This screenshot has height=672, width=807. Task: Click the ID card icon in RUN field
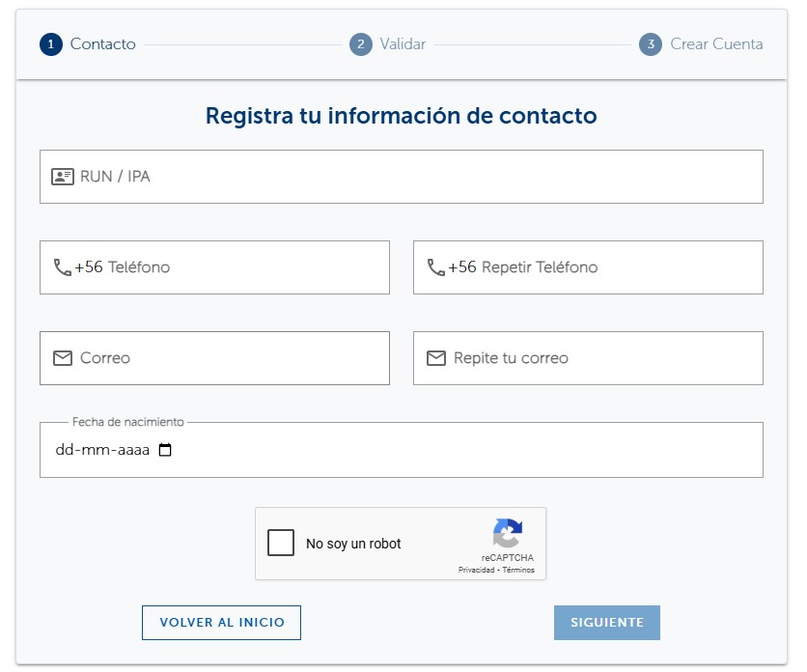[63, 177]
